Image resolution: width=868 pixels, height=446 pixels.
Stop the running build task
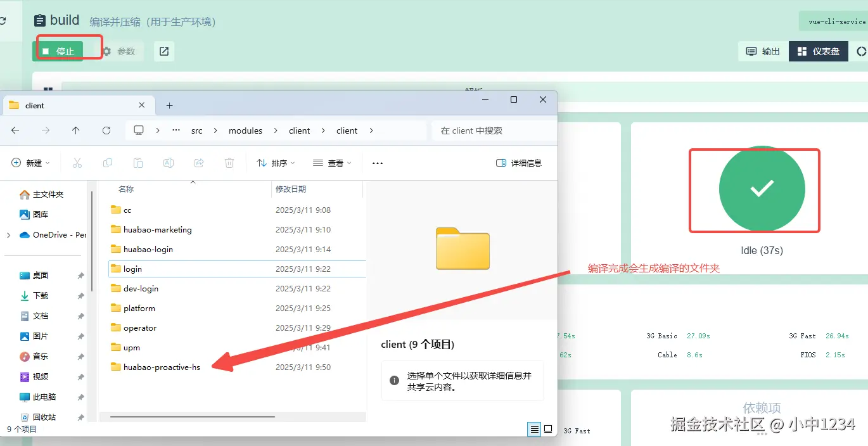58,51
